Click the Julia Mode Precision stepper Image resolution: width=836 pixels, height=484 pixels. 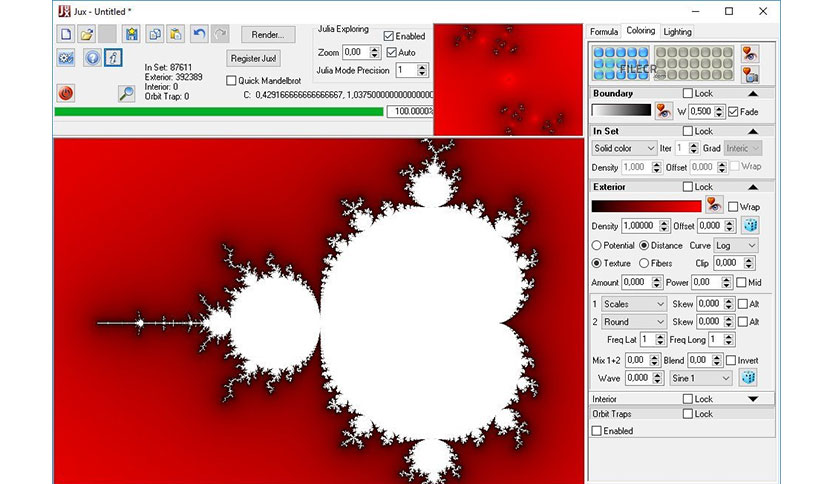pyautogui.click(x=422, y=70)
